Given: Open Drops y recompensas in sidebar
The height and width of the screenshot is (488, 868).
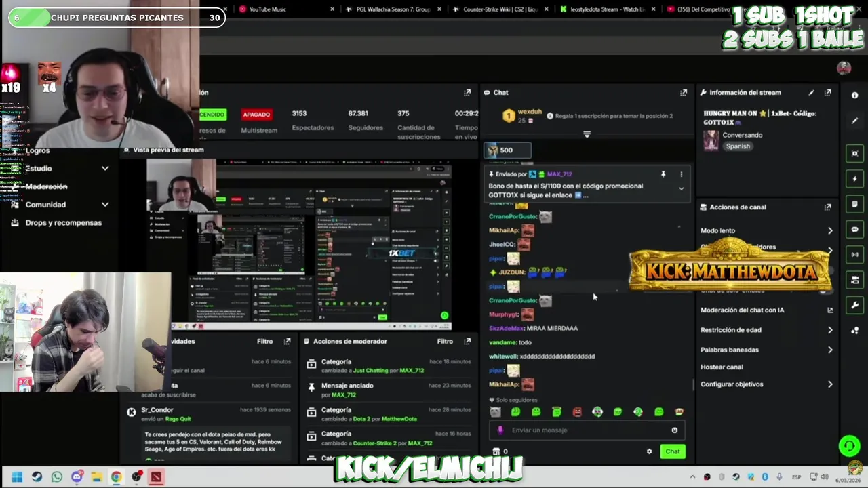Looking at the screenshot, I should 64,222.
